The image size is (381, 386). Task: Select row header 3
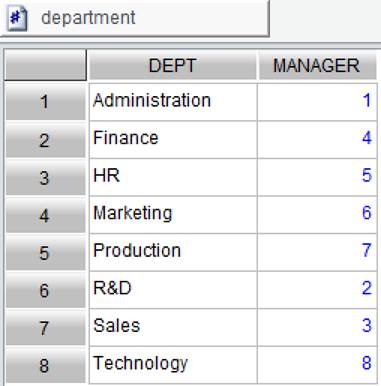[x=45, y=178]
